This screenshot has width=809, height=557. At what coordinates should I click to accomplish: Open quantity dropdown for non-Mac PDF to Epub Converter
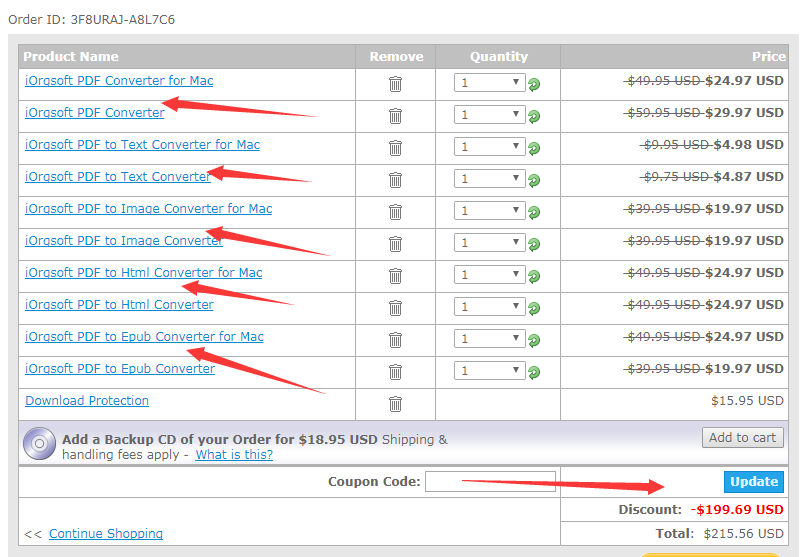(x=490, y=370)
